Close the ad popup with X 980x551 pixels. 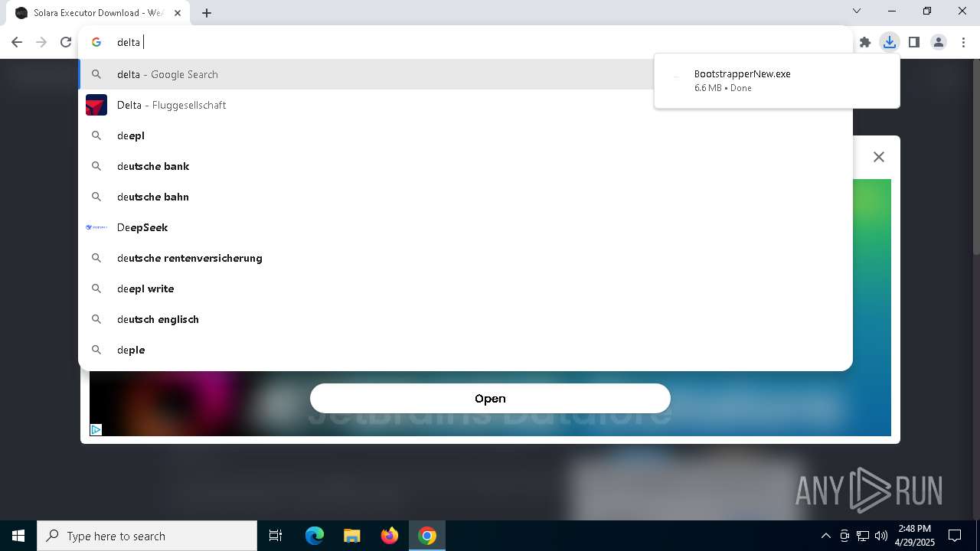[879, 157]
